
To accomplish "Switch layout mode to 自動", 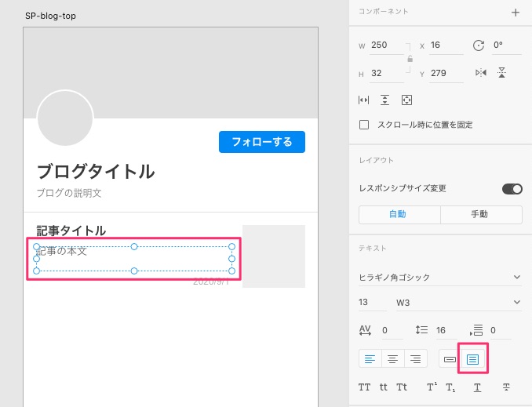I will click(399, 214).
